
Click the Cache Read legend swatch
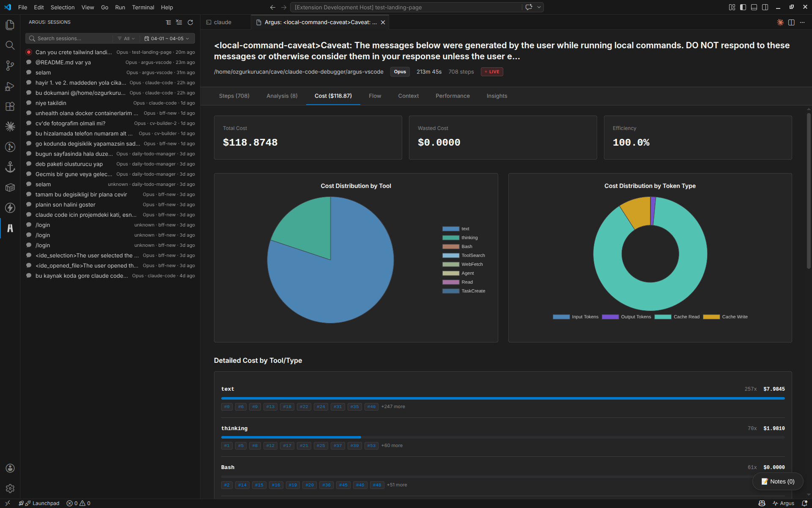pos(663,317)
